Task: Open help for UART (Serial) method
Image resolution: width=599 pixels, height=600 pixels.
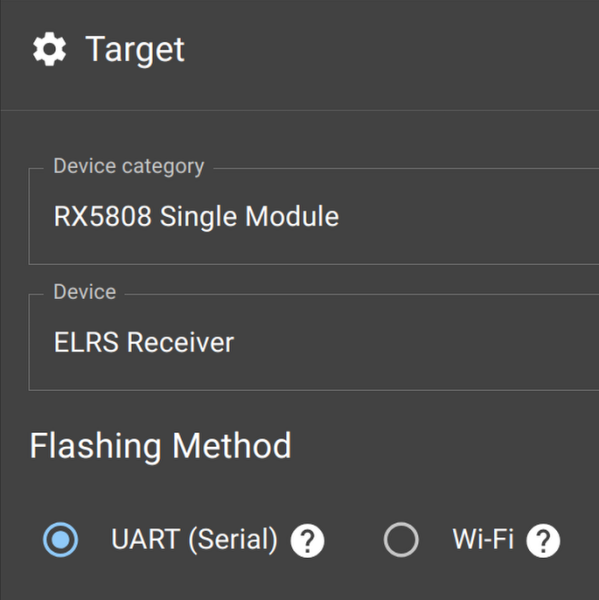Action: coord(307,540)
